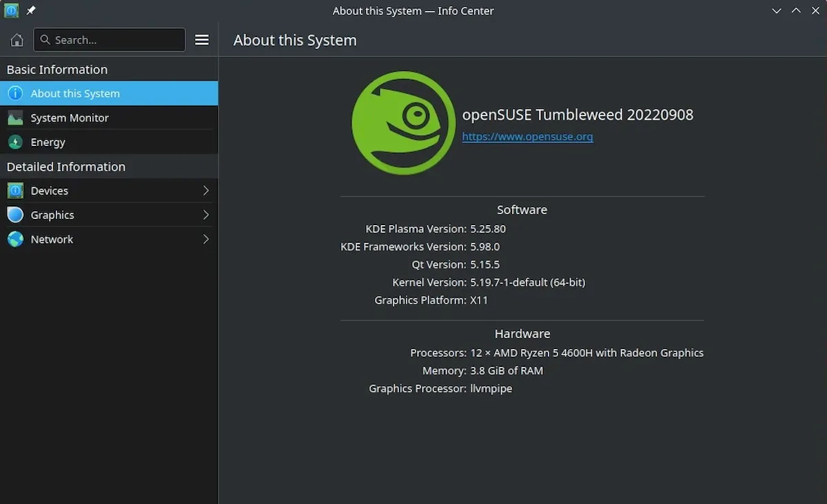This screenshot has width=827, height=504.
Task: Select About this System in sidebar
Action: click(x=109, y=94)
